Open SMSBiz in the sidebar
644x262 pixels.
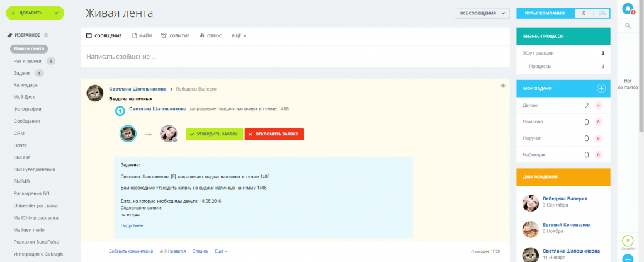click(22, 157)
